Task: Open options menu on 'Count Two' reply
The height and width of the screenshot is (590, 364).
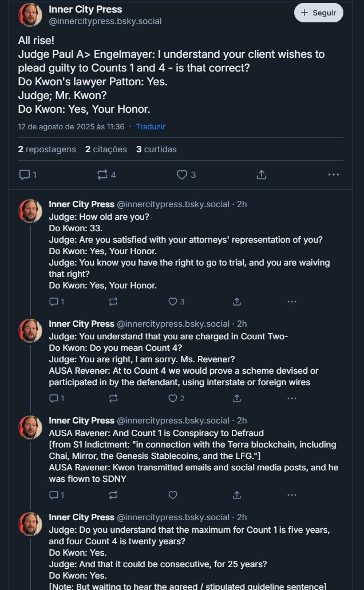Action: pyautogui.click(x=292, y=398)
